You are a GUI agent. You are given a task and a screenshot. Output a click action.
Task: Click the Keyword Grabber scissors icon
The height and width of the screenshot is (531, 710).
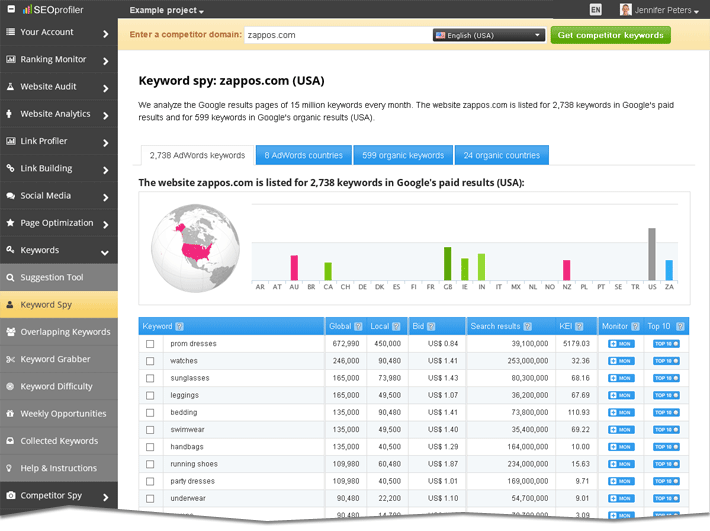pyautogui.click(x=10, y=359)
